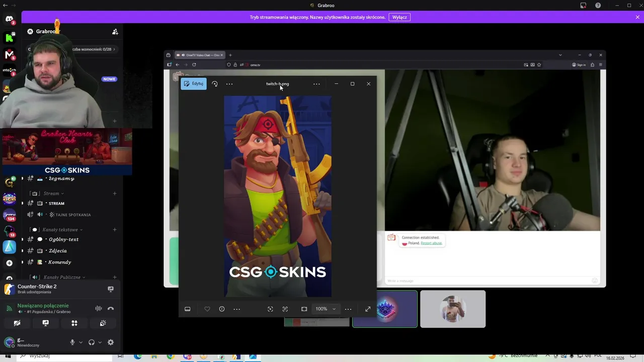This screenshot has width=644, height=362.
Task: Open file info panel in Photos viewer
Action: click(222, 309)
